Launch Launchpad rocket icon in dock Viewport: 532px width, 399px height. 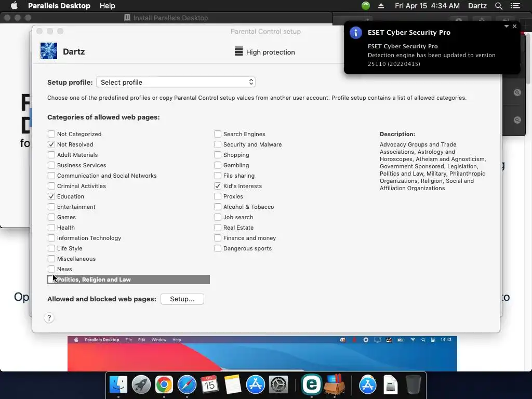(x=141, y=385)
